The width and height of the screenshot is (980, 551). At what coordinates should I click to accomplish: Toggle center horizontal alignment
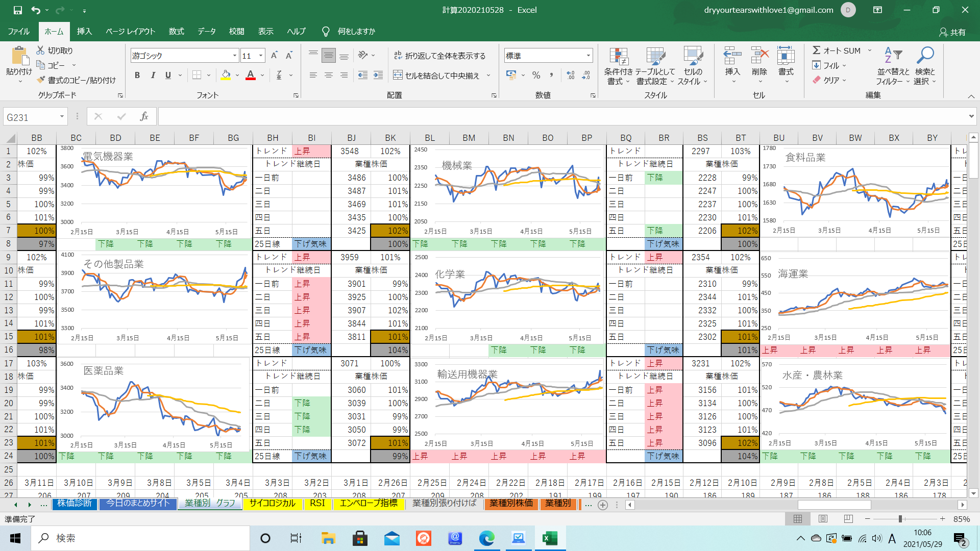tap(329, 76)
